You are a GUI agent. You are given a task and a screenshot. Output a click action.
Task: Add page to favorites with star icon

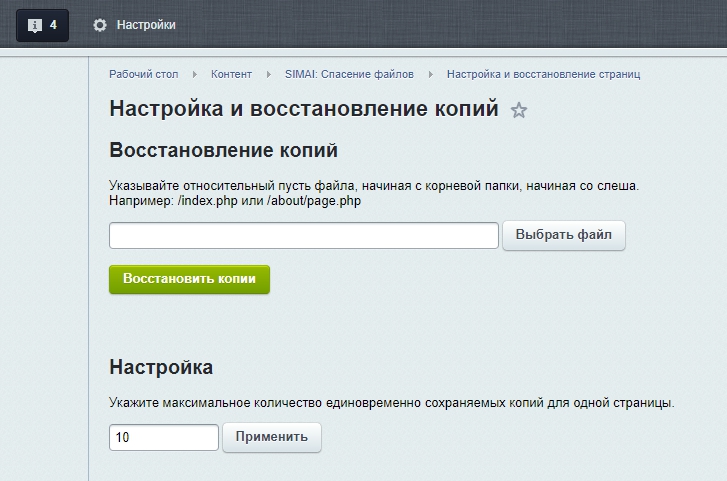coord(518,111)
